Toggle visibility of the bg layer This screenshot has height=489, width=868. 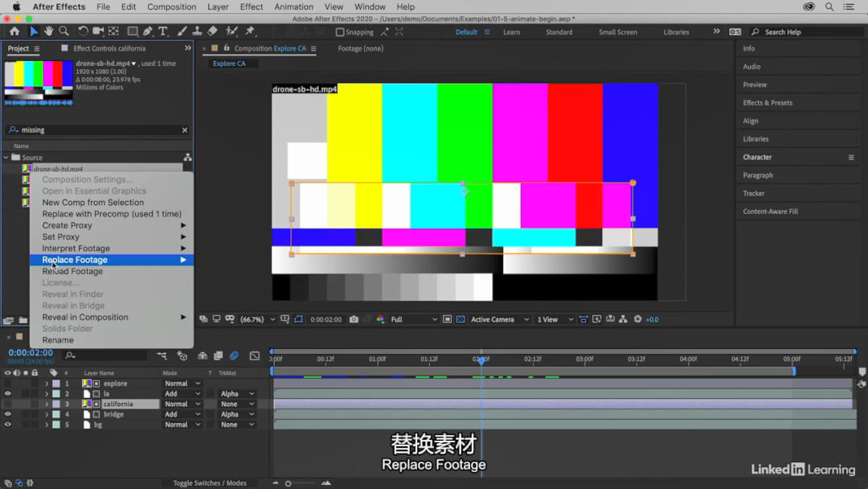tap(8, 425)
